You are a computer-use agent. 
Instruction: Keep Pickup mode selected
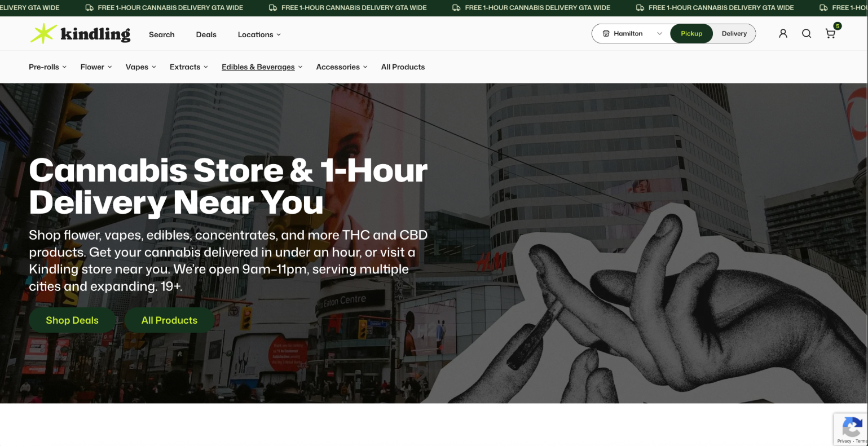(691, 33)
